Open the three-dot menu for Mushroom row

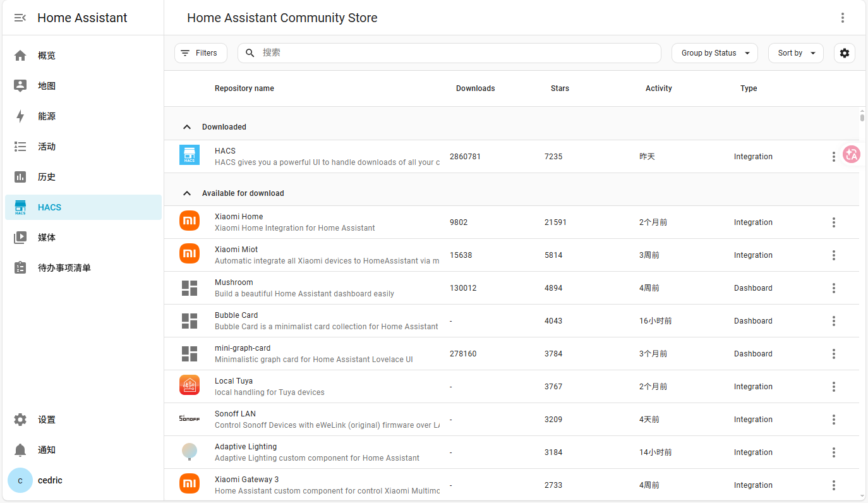tap(834, 288)
